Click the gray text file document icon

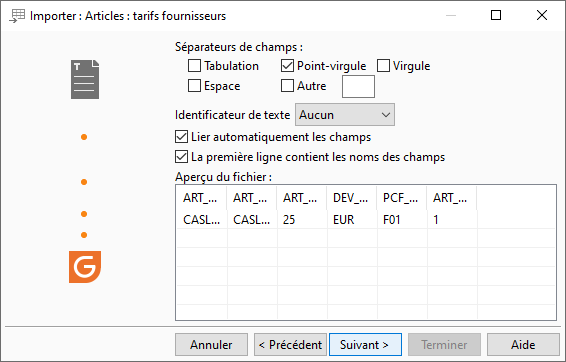pos(85,79)
